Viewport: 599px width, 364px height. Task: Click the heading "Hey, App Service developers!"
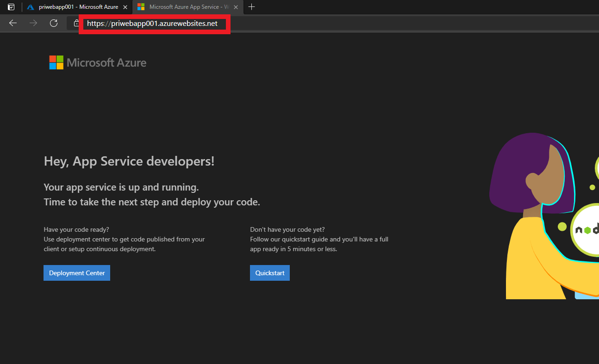pyautogui.click(x=129, y=161)
